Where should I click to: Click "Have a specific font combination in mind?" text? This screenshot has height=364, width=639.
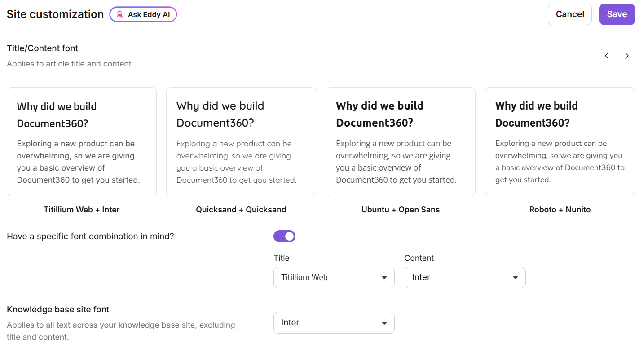[x=90, y=236]
